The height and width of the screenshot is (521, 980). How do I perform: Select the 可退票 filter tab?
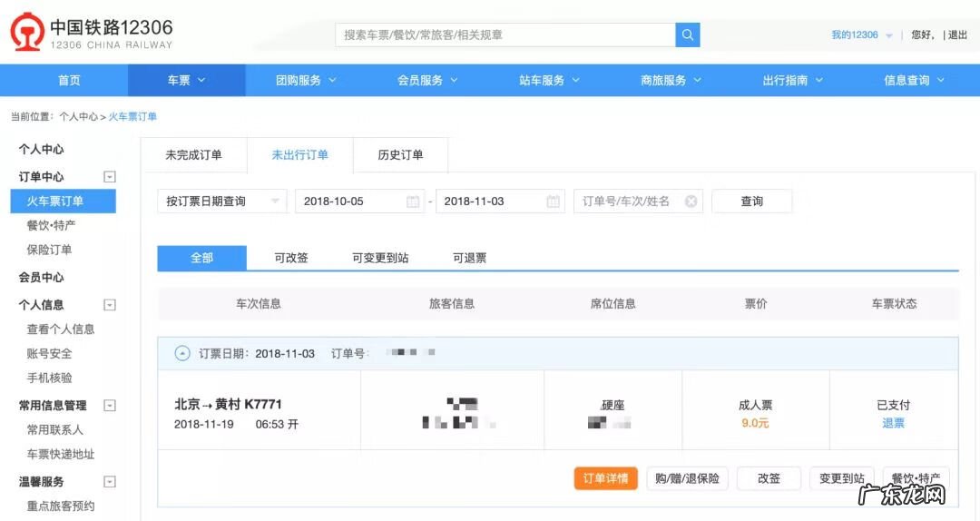[x=470, y=258]
